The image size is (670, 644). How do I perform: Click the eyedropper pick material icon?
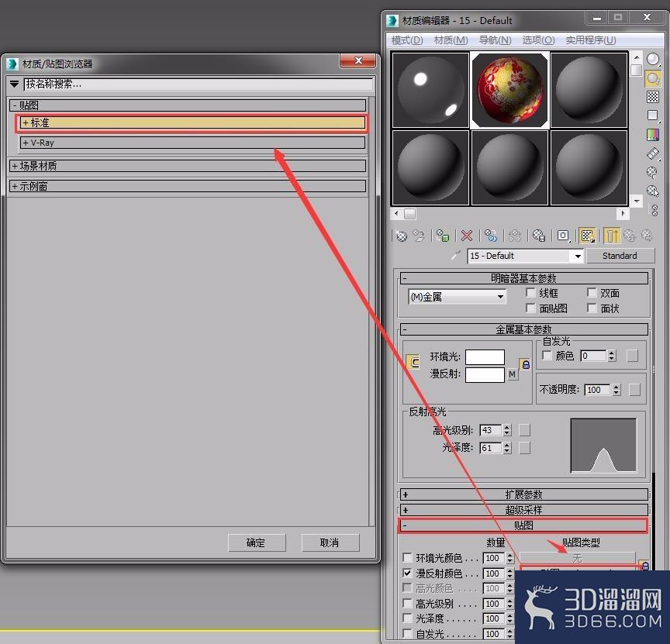click(x=456, y=256)
